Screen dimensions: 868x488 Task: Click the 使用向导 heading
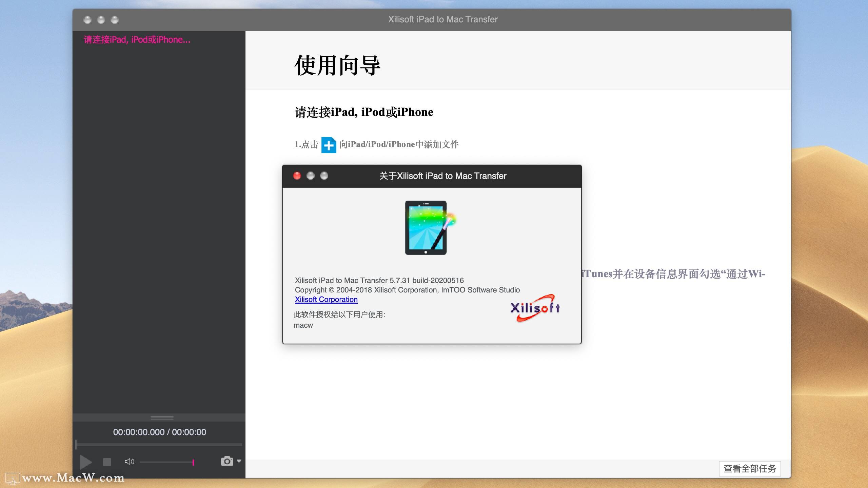tap(337, 65)
